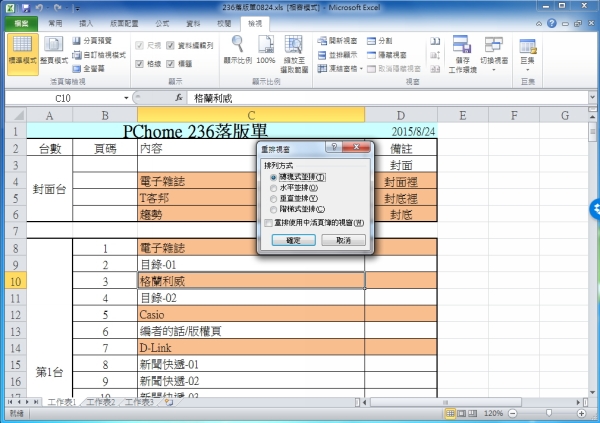Select the 階梯式並排 radio option
This screenshot has width=600, height=423.
coord(273,208)
